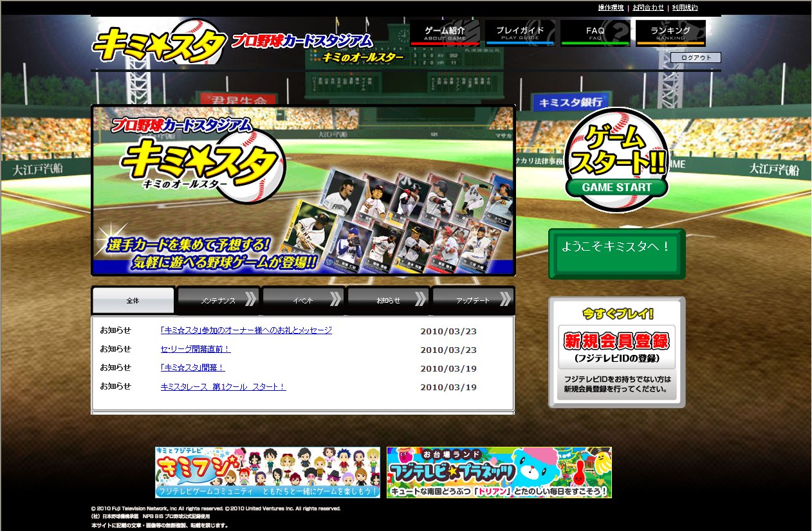Start the game with ゲームスタート baseball button
The width and height of the screenshot is (812, 531).
click(617, 159)
